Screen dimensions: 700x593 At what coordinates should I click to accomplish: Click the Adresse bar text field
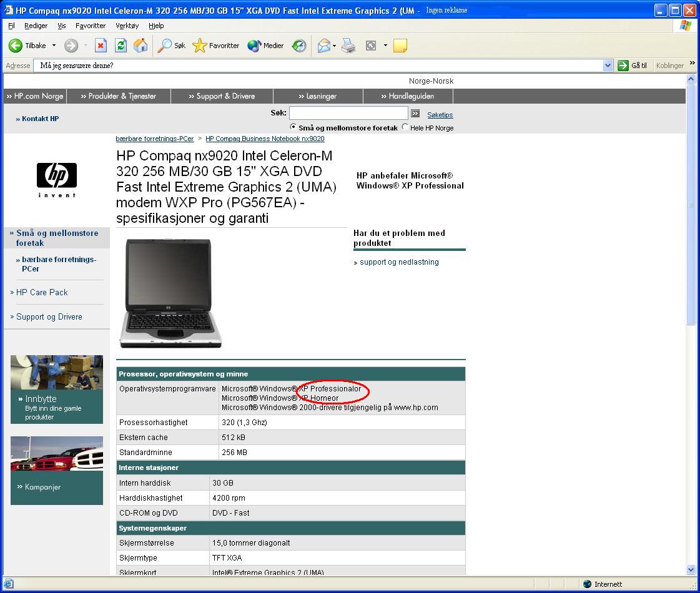pyautogui.click(x=318, y=66)
